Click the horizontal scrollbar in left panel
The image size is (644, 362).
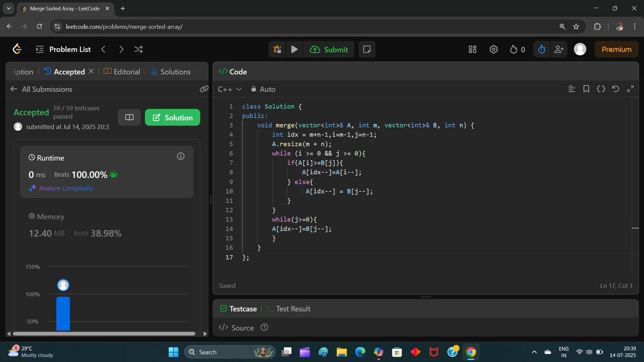coord(104,334)
